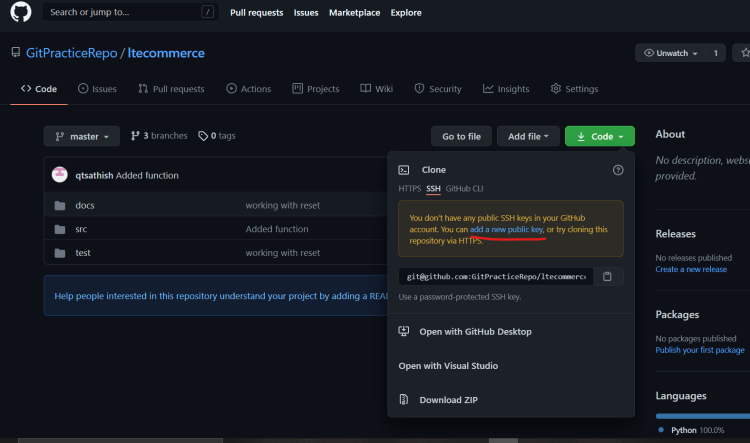Click the qtsathish avatar
Screen dimensions: 750x443
(x=60, y=175)
